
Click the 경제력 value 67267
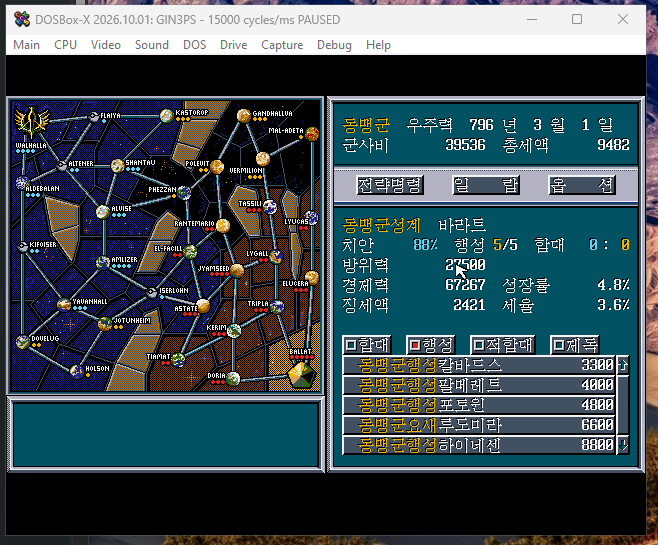pyautogui.click(x=465, y=285)
